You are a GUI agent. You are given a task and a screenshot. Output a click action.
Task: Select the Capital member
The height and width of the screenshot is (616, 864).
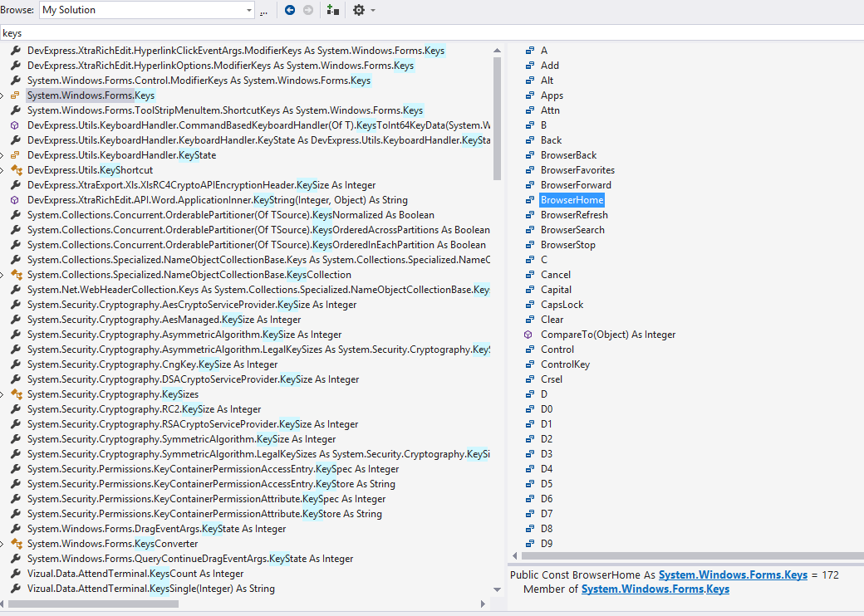[x=556, y=290]
